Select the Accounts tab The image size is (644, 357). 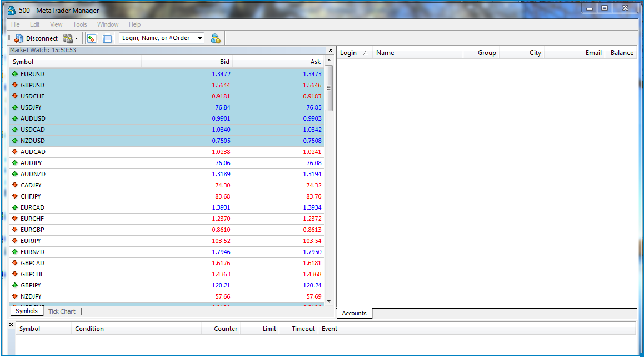(354, 313)
